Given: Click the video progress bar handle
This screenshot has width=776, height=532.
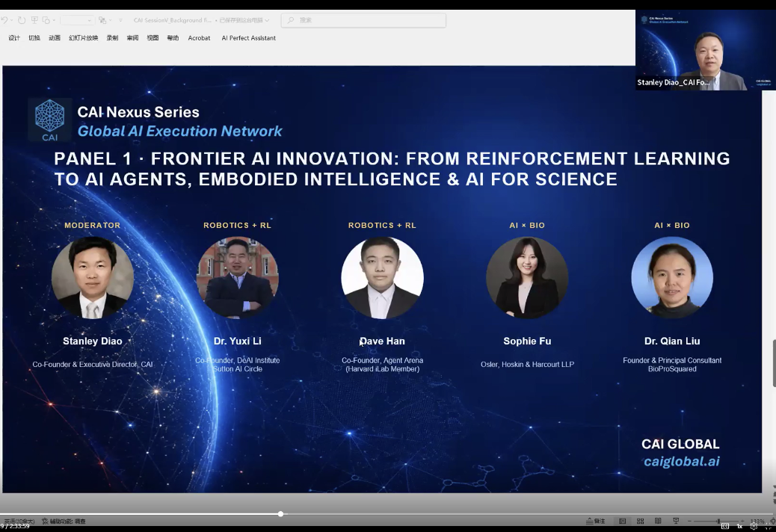Looking at the screenshot, I should tap(280, 514).
